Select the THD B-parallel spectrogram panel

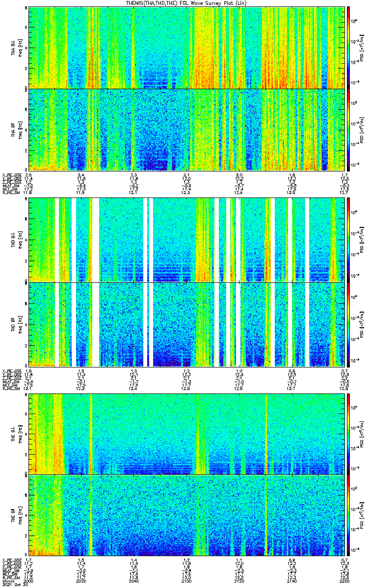pos(187,324)
